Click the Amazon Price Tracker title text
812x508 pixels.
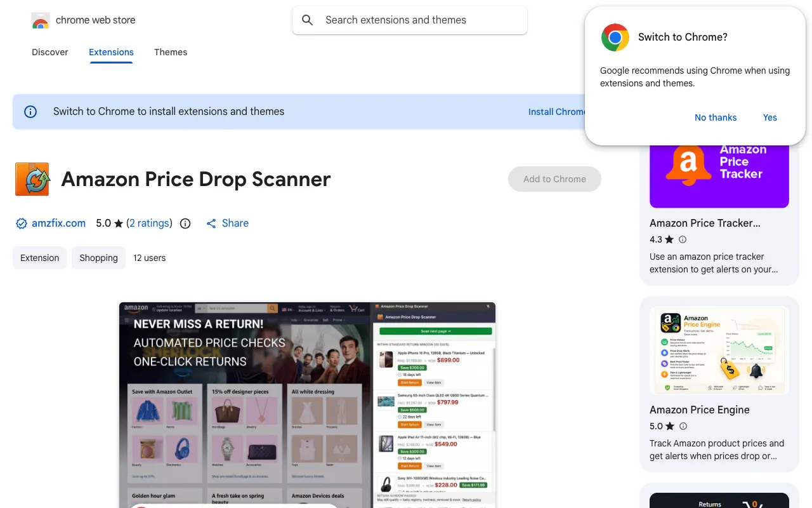point(705,223)
